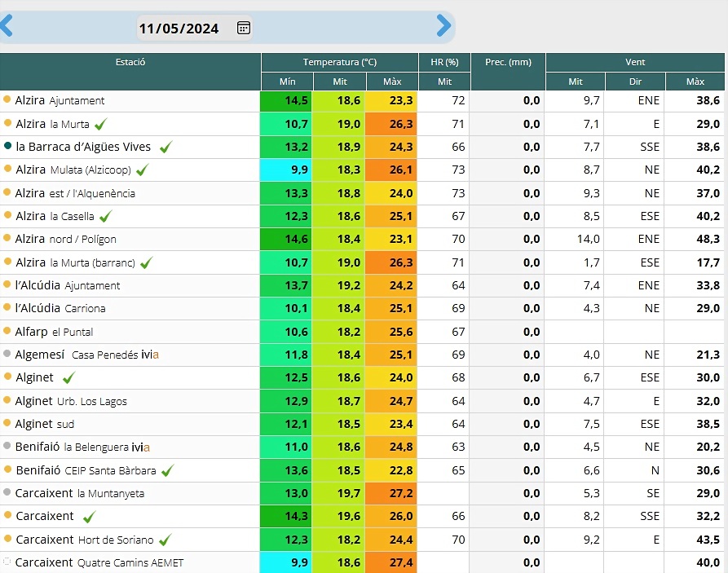Click the checkmark next to Alginet
728x573 pixels.
(x=68, y=377)
